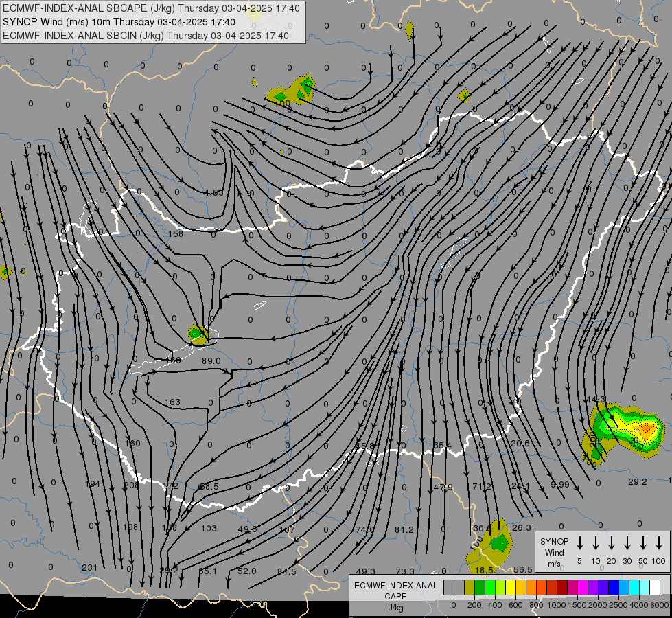The height and width of the screenshot is (618, 672).
Task: Click the map value 35.4
Action: coord(442,446)
